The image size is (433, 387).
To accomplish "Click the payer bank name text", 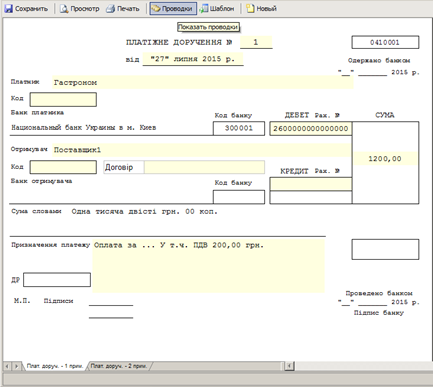I will coord(84,128).
